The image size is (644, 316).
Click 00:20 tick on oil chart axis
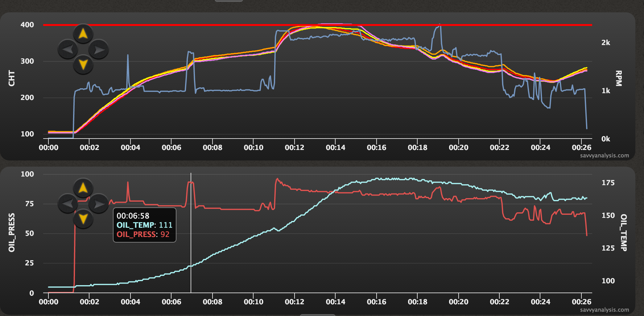(458, 302)
